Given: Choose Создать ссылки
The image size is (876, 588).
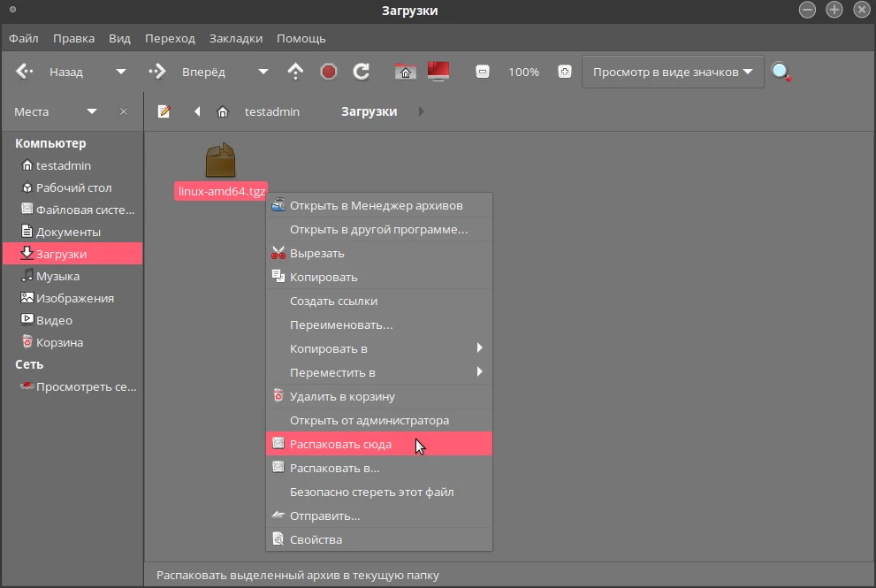Looking at the screenshot, I should 379,301.
